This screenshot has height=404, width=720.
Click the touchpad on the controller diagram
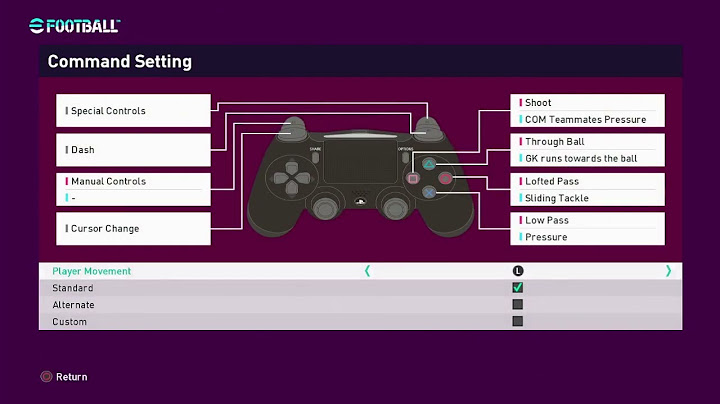pos(360,162)
